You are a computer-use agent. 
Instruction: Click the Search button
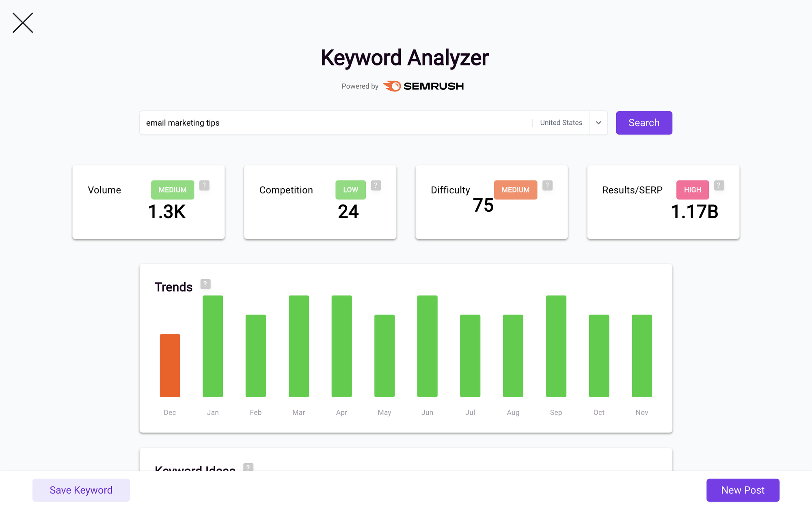tap(644, 123)
